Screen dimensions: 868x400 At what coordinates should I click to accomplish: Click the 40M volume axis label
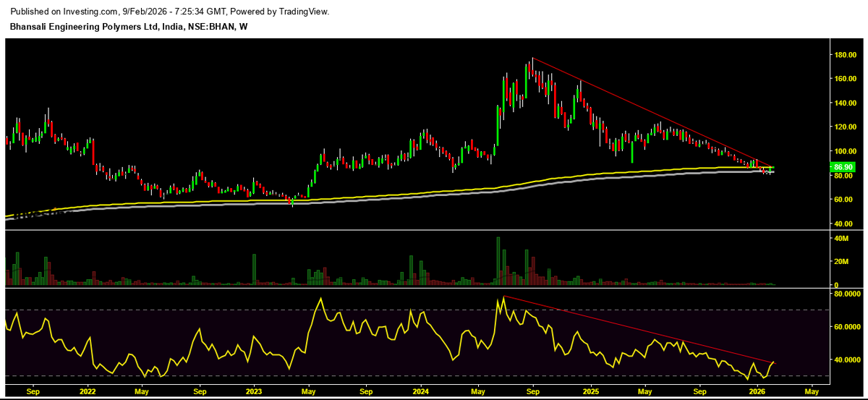tap(841, 238)
